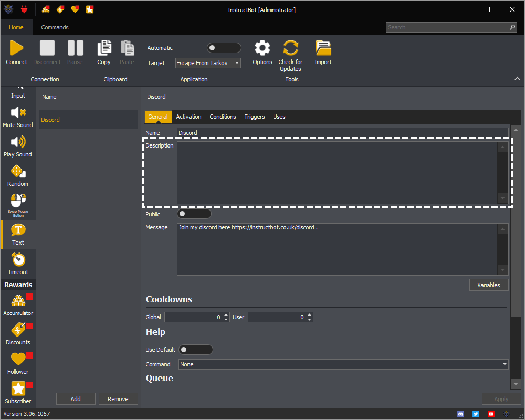The height and width of the screenshot is (420, 525).
Task: Toggle the Automatic application switch
Action: pos(224,48)
